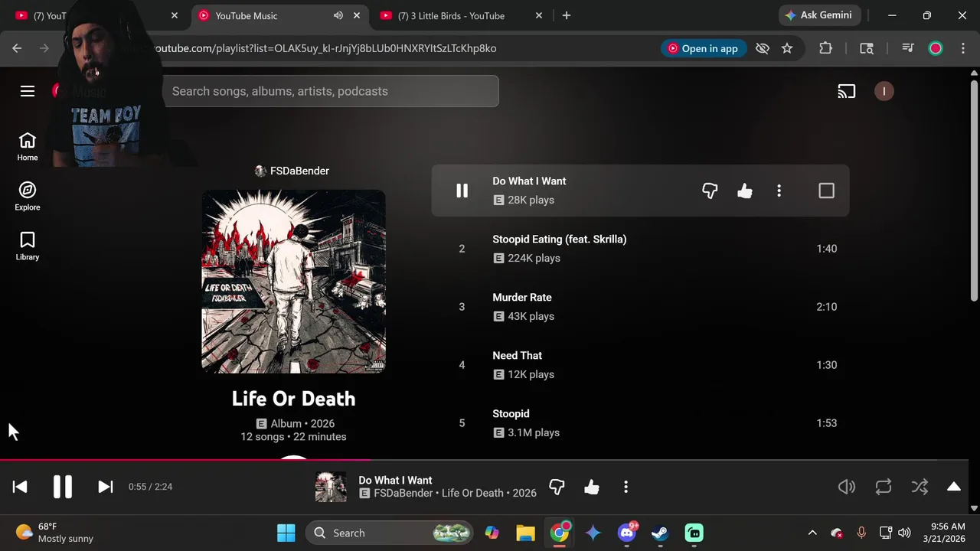Dislike current song in player bar
Viewport: 980px width, 551px height.
(557, 487)
